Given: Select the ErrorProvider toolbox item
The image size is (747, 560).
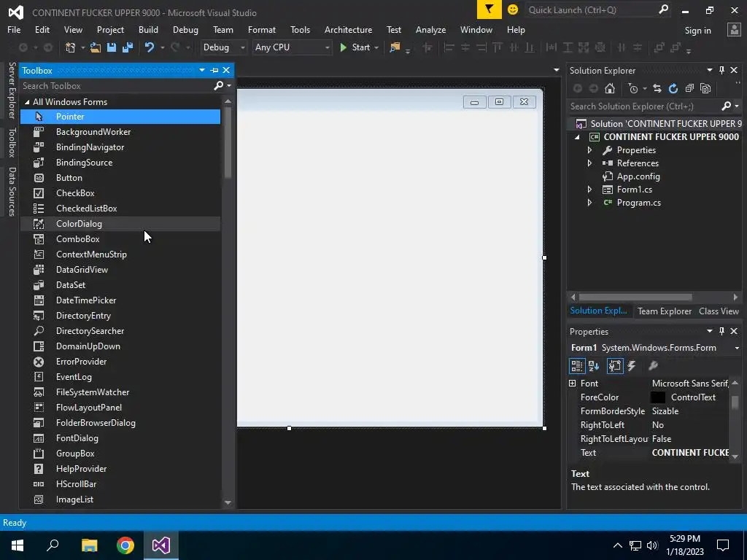Looking at the screenshot, I should (120, 362).
